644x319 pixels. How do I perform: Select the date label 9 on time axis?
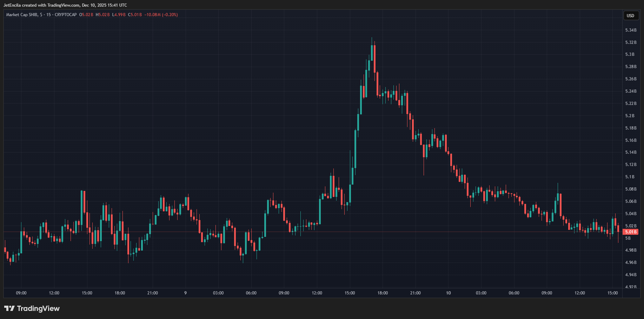tap(185, 293)
